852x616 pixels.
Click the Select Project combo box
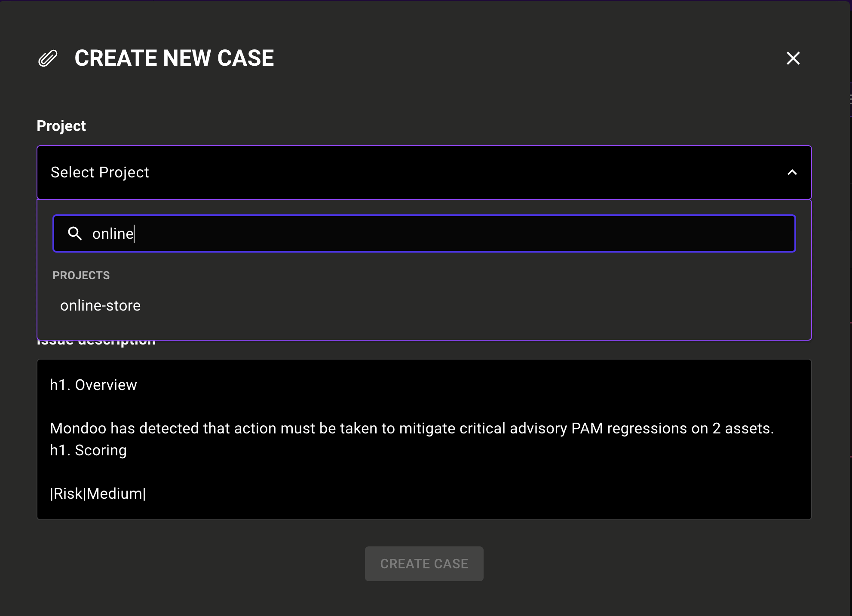point(424,173)
